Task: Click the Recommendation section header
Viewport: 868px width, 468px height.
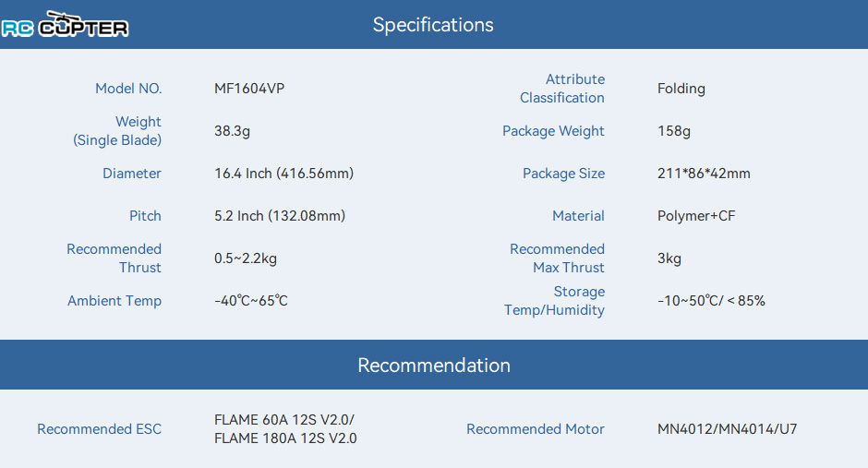Action: click(x=433, y=366)
